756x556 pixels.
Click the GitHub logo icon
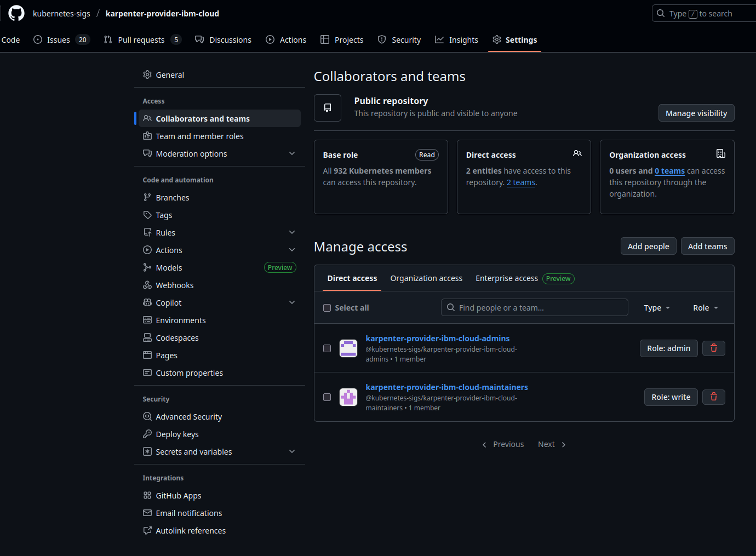[16, 13]
